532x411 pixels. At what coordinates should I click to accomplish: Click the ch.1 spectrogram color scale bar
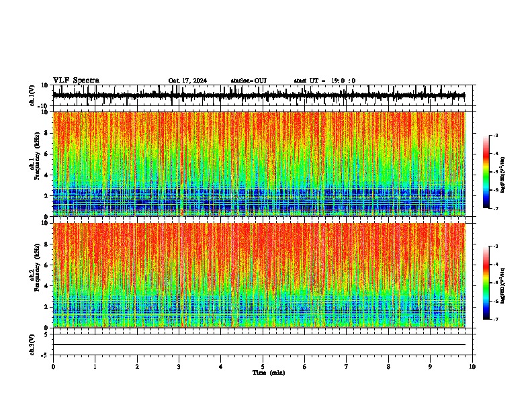click(x=486, y=172)
